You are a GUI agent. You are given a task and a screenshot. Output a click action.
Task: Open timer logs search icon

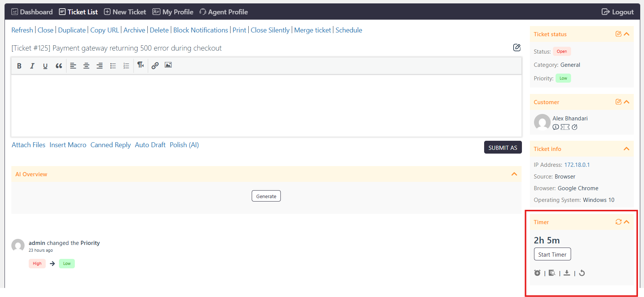coord(552,273)
